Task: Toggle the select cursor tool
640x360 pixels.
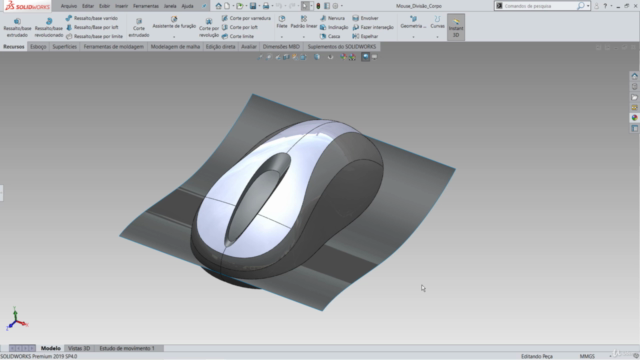Action: [305, 6]
